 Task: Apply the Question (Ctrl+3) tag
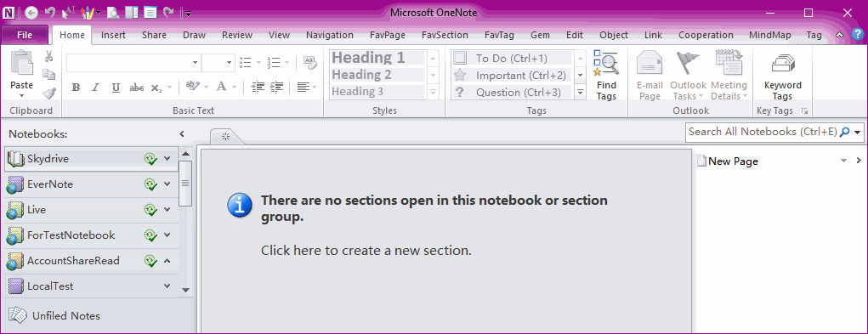[512, 93]
